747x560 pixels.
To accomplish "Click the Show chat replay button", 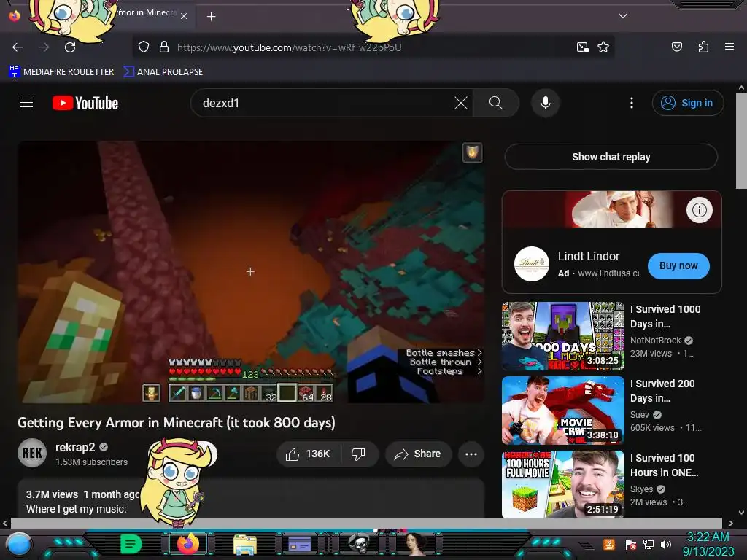I will [611, 157].
